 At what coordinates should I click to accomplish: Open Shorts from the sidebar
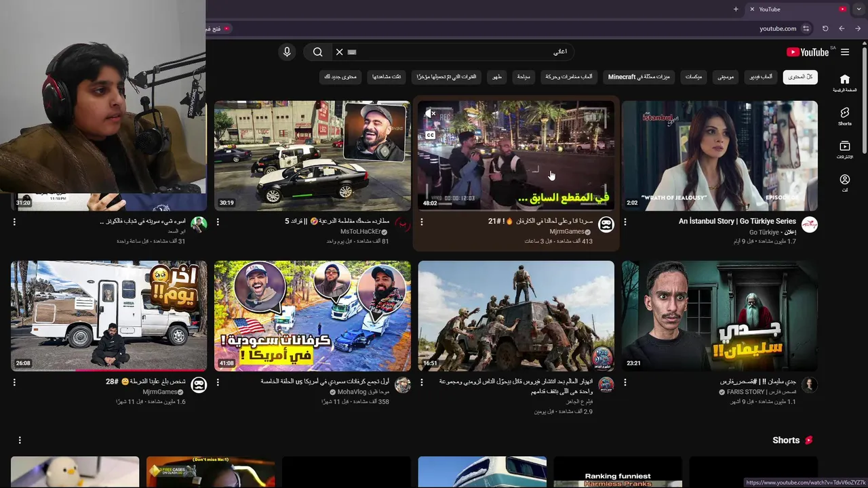[x=845, y=117]
